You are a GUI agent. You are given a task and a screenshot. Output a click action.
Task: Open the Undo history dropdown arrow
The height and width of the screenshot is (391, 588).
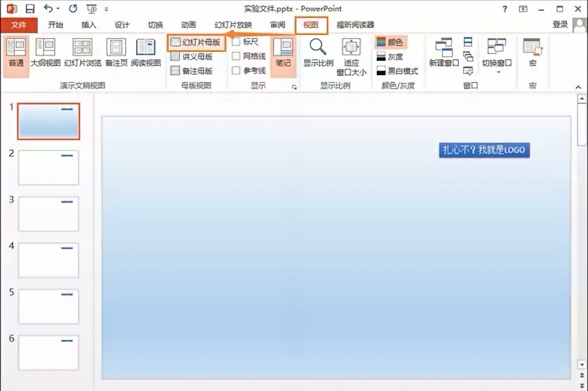coord(58,9)
